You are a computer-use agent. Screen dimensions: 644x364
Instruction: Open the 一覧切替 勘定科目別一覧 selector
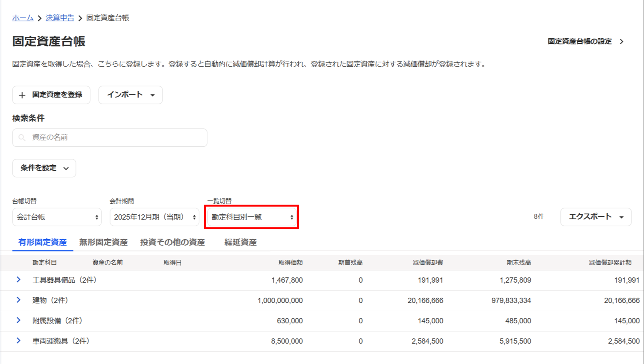pos(252,217)
